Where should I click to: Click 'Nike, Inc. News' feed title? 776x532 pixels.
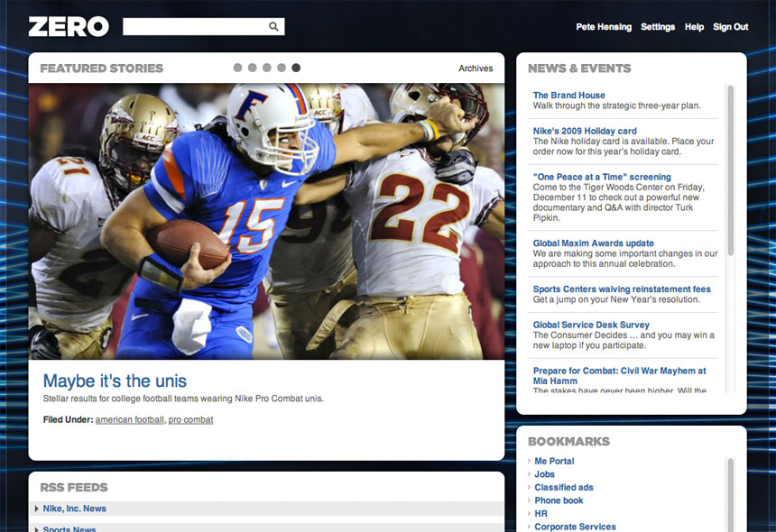tap(74, 509)
